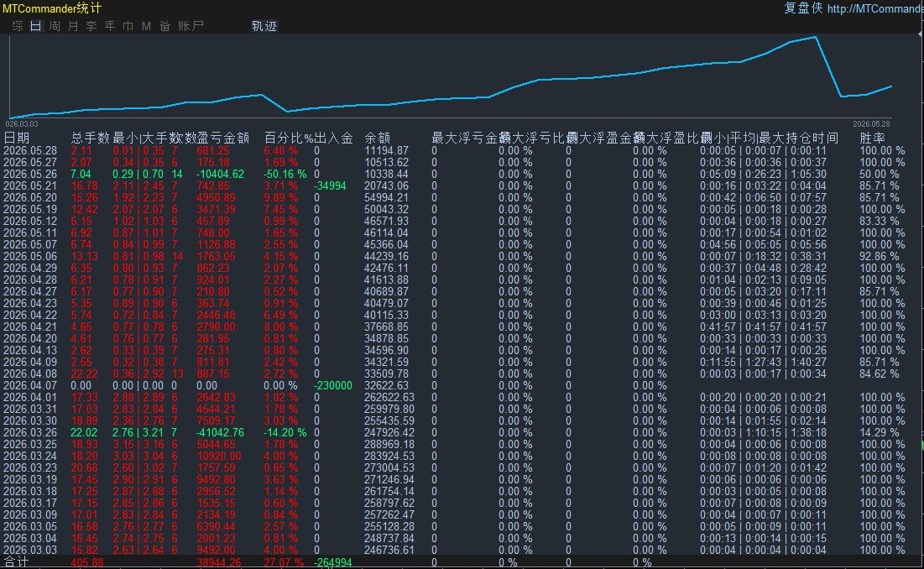Click the 胜率 column header
This screenshot has height=569, width=924.
pyautogui.click(x=872, y=138)
